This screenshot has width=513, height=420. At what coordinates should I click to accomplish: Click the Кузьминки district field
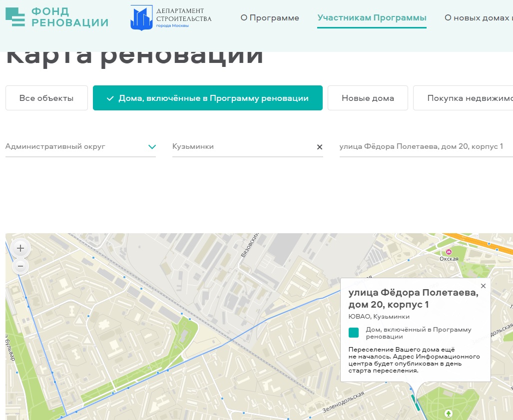(x=248, y=146)
